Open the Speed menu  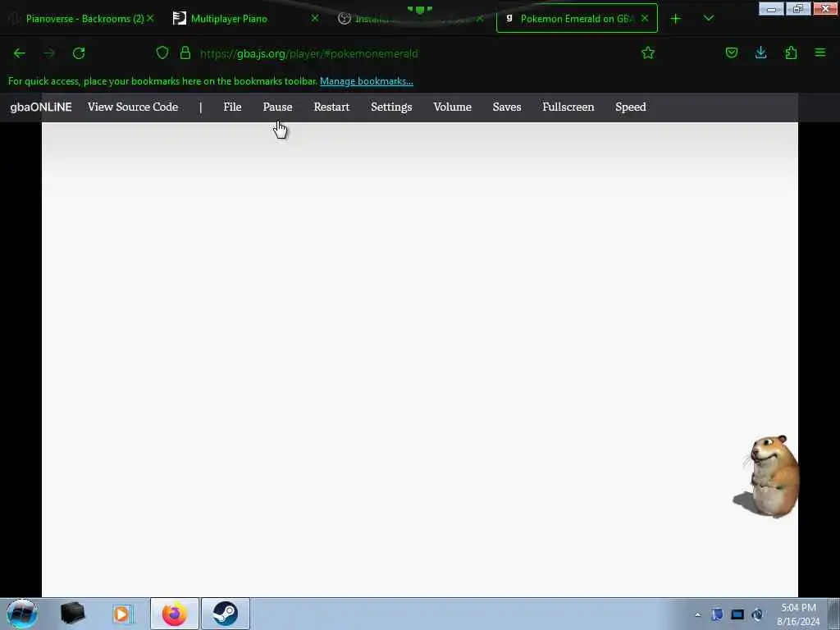pyautogui.click(x=631, y=107)
